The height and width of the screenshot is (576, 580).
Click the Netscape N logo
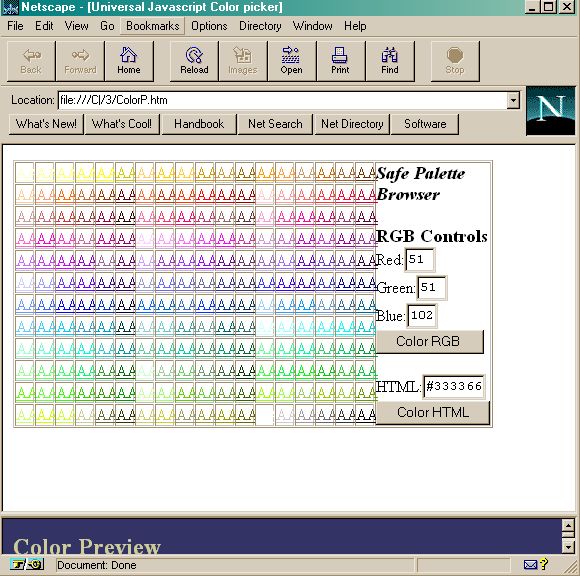pos(550,111)
